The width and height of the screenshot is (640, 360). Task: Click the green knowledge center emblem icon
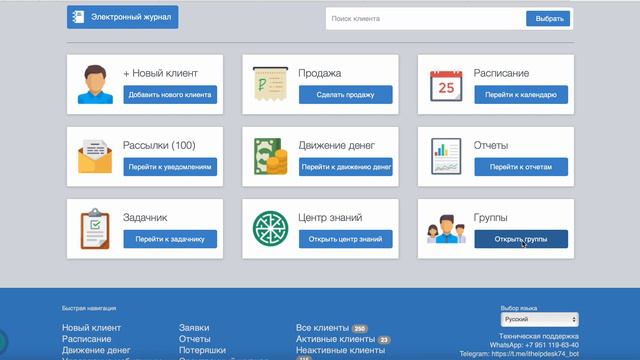270,229
